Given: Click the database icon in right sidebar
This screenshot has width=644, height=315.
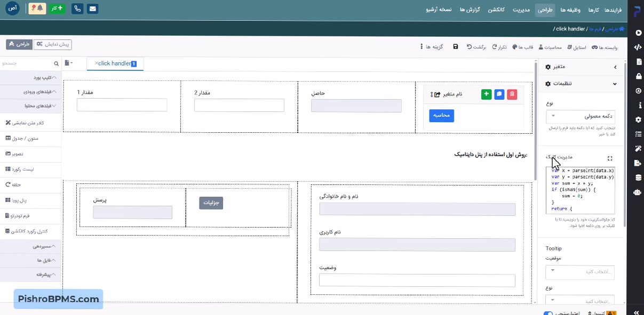Looking at the screenshot, I should (x=638, y=177).
